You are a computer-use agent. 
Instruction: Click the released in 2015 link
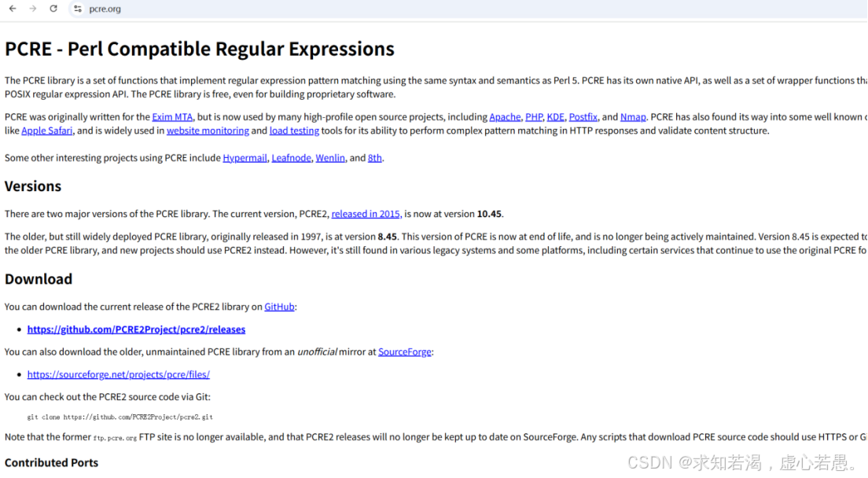[x=366, y=214]
